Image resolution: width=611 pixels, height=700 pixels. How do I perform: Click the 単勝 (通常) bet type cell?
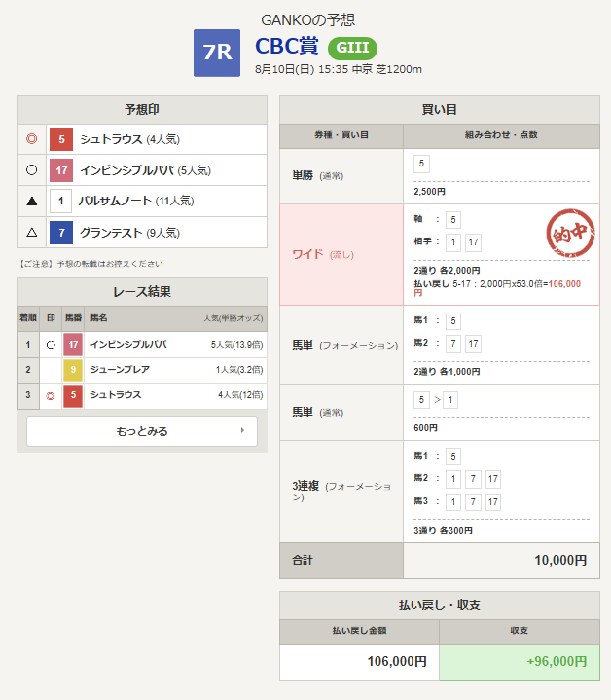pyautogui.click(x=341, y=176)
